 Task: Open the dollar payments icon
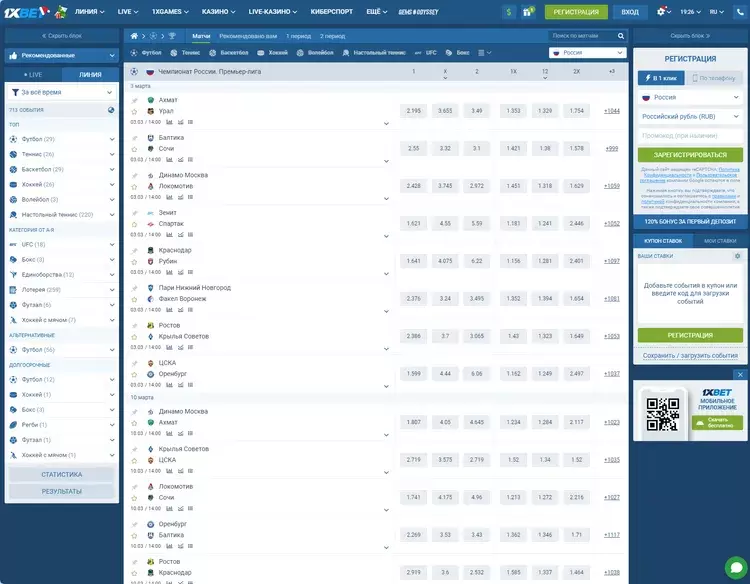pyautogui.click(x=509, y=12)
